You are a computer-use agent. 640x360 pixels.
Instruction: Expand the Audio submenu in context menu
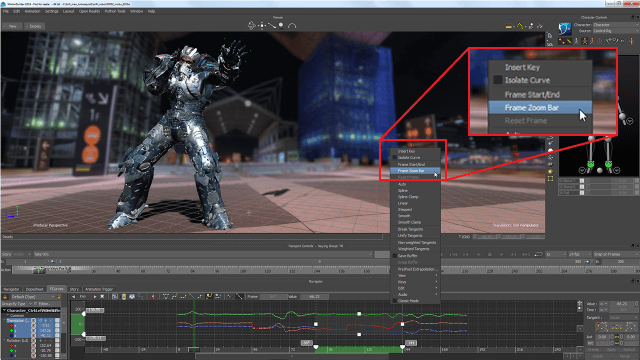[x=415, y=294]
